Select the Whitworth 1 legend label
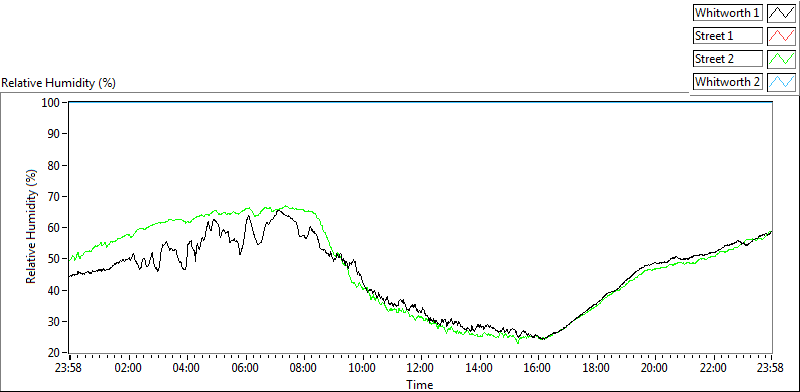Image resolution: width=800 pixels, height=392 pixels. click(x=728, y=13)
